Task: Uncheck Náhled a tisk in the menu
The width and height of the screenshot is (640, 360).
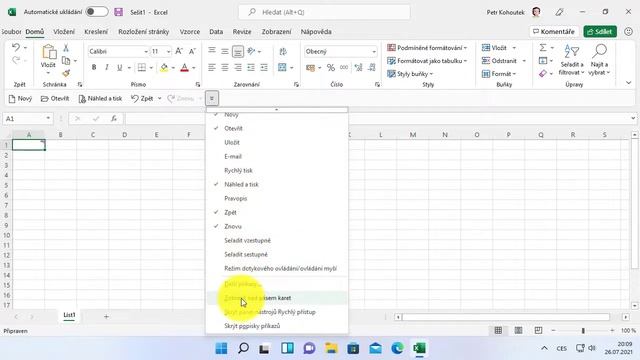Action: point(277,184)
